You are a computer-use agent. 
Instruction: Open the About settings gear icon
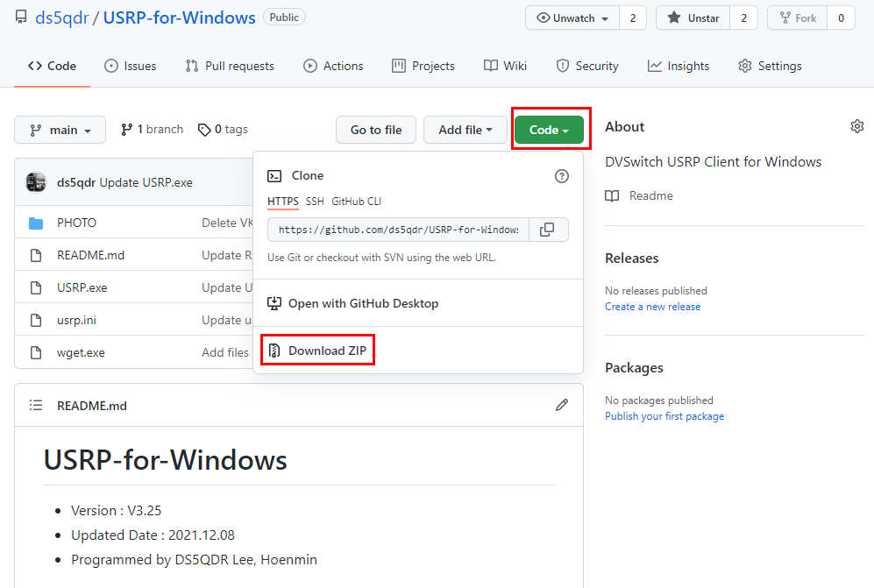(856, 126)
